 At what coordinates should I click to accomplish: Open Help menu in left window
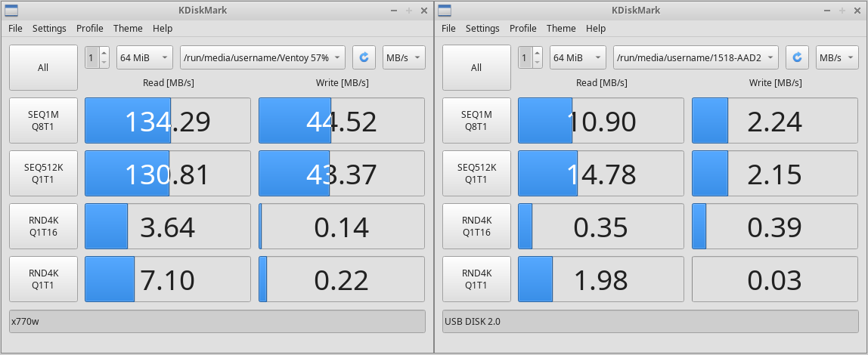tap(163, 28)
